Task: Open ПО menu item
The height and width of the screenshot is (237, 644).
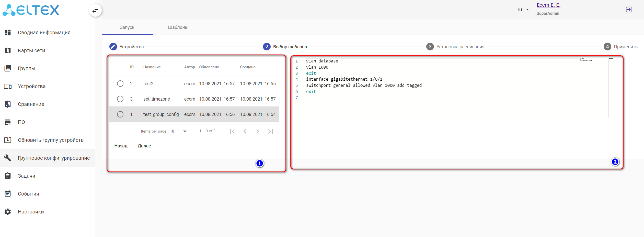Action: pos(48,122)
